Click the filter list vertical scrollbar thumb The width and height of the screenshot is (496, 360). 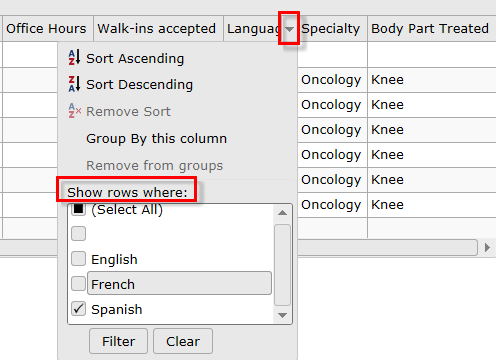[x=282, y=265]
